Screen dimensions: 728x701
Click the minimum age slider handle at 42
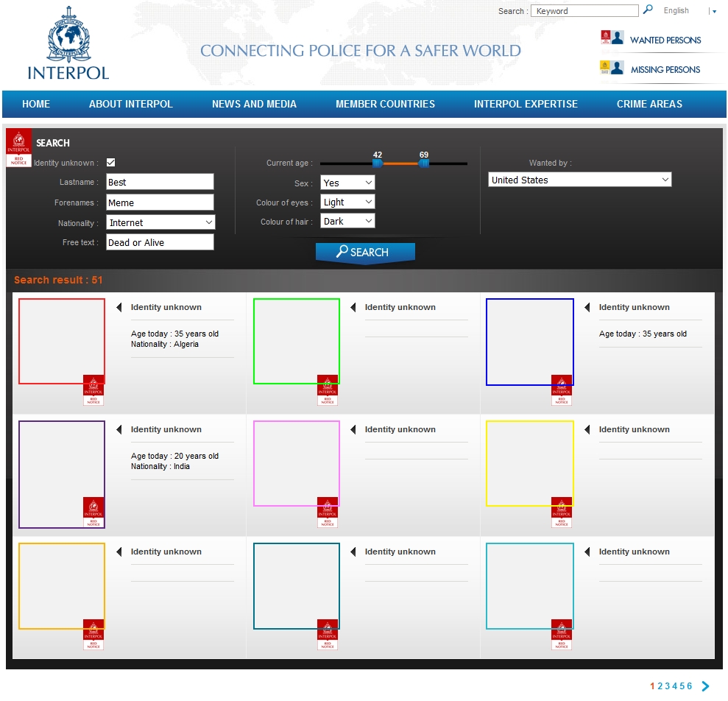tap(378, 163)
